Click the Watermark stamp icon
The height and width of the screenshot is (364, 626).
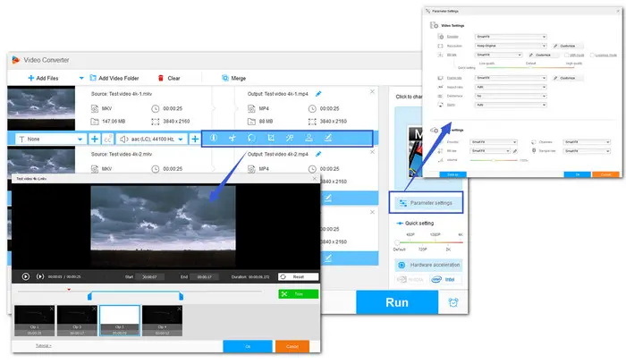309,139
